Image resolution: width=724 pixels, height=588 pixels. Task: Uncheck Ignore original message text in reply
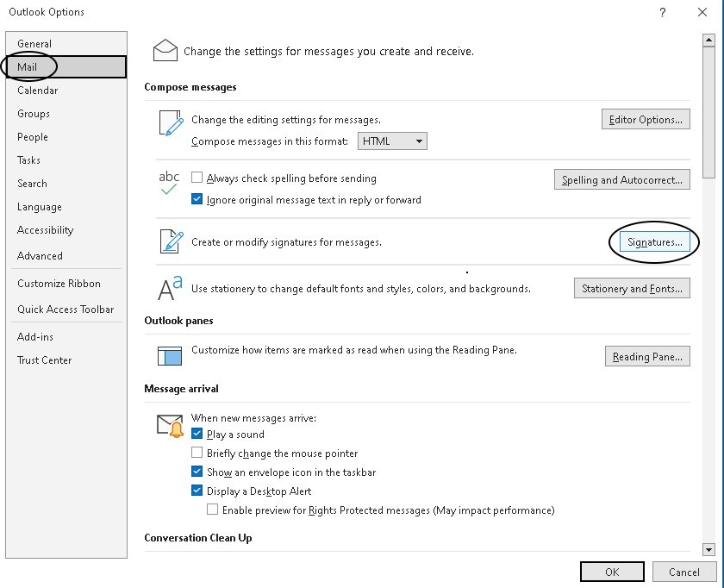[197, 199]
